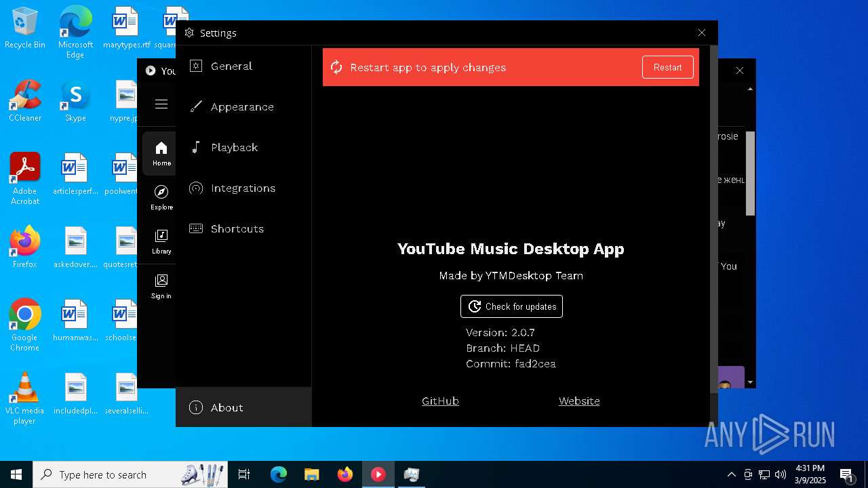Select the askedover image file on desktop
868x488 pixels.
coord(75,247)
